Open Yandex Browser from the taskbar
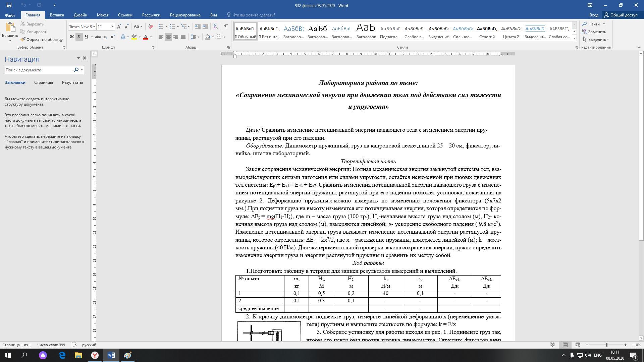 click(95, 355)
